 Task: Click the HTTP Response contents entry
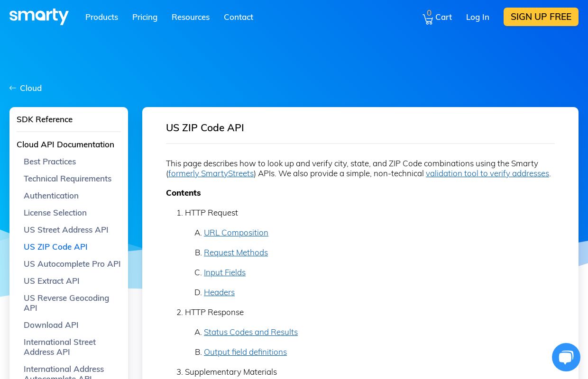point(214,312)
